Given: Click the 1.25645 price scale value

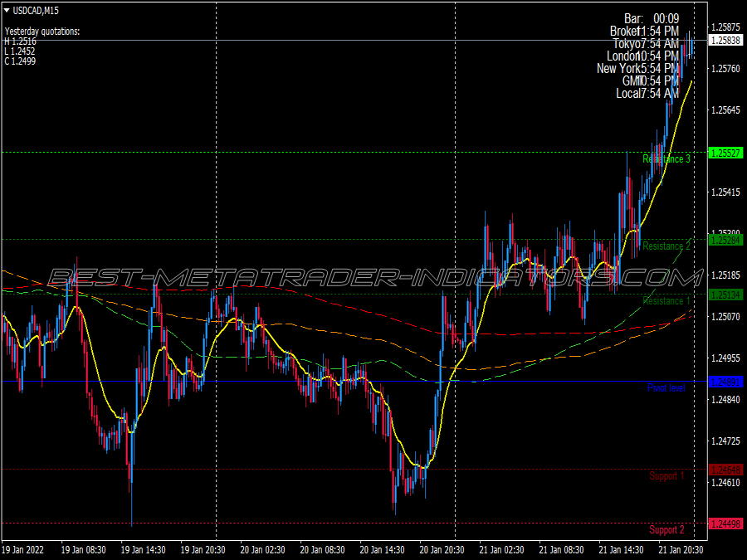Looking at the screenshot, I should coord(725,110).
